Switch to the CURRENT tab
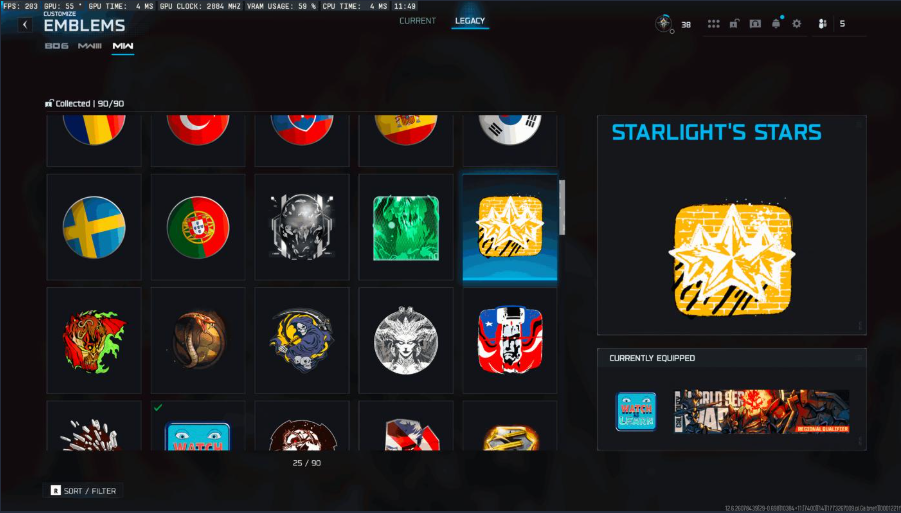The image size is (901, 513). [x=418, y=21]
